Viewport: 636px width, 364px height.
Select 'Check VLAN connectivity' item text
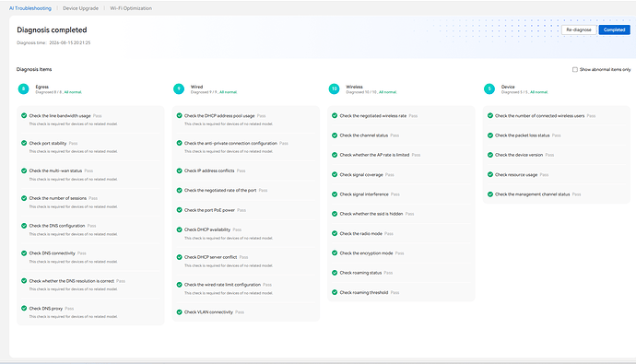[x=208, y=312]
